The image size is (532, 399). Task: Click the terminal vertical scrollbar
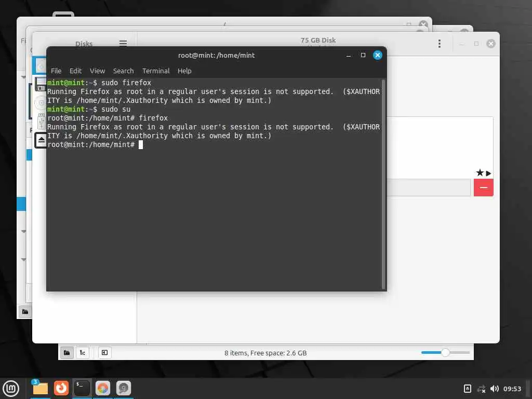pos(383,184)
